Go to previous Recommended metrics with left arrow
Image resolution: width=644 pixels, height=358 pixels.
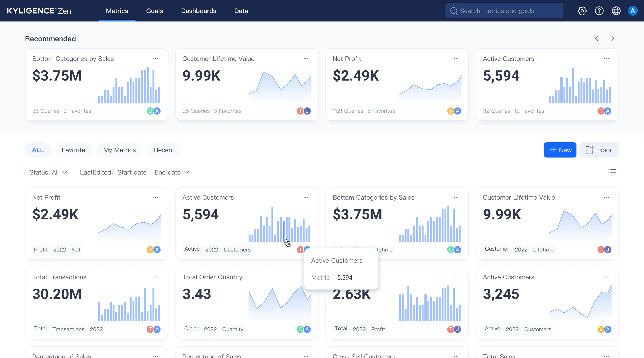click(597, 38)
